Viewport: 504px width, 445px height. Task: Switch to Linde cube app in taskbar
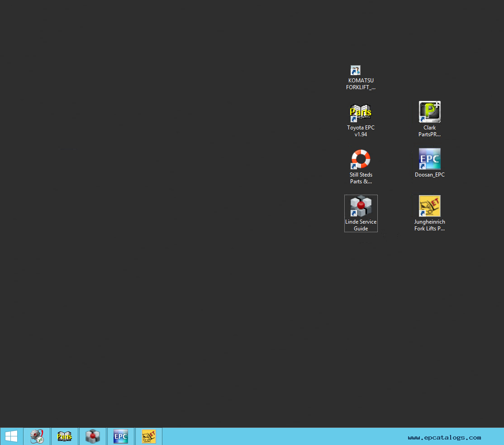(x=93, y=436)
